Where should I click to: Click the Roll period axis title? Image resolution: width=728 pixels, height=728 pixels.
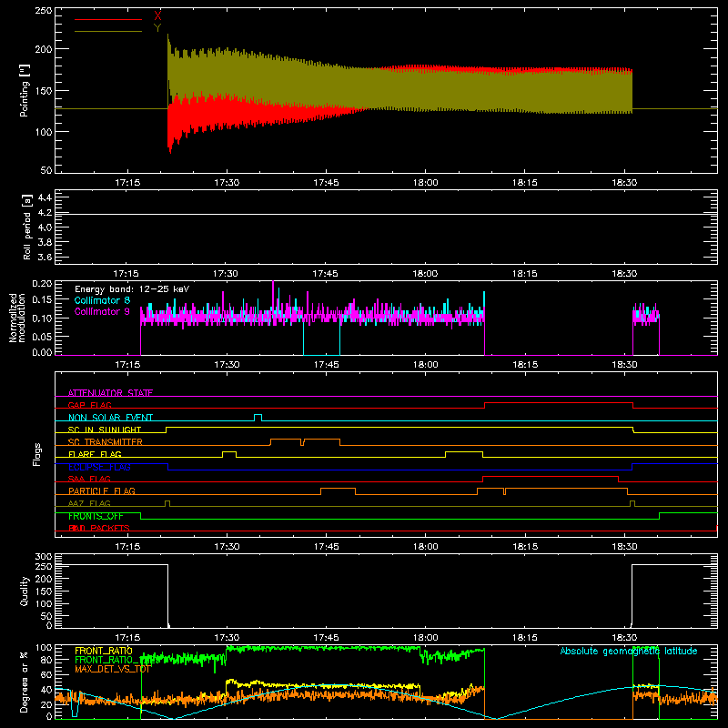(x=27, y=227)
